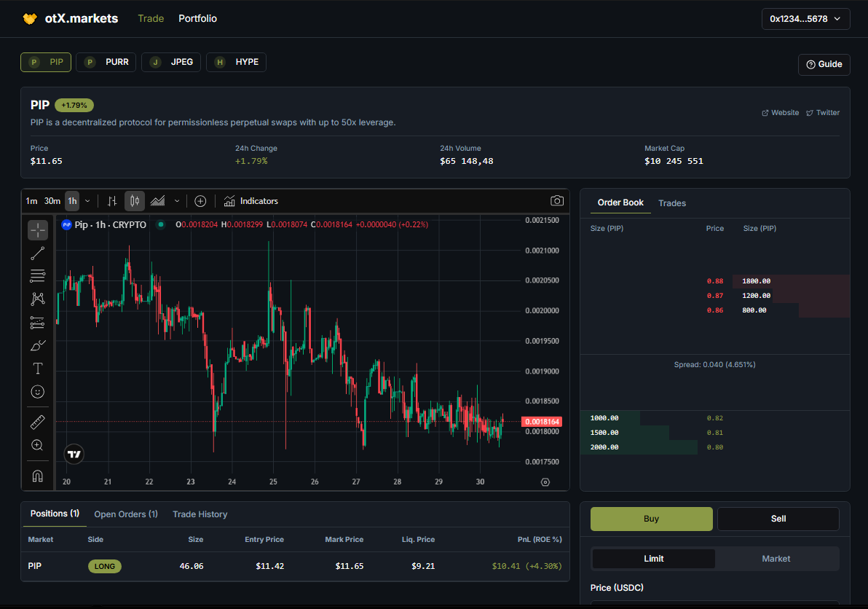Screen dimensions: 868x609
Task: Open the Positions (1) tab
Action: 55,514
